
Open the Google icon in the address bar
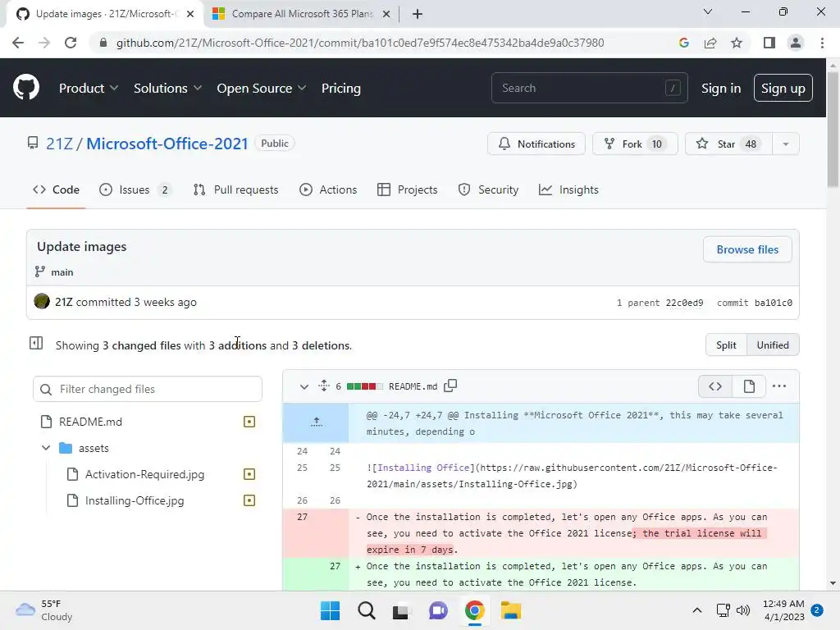coord(683,43)
